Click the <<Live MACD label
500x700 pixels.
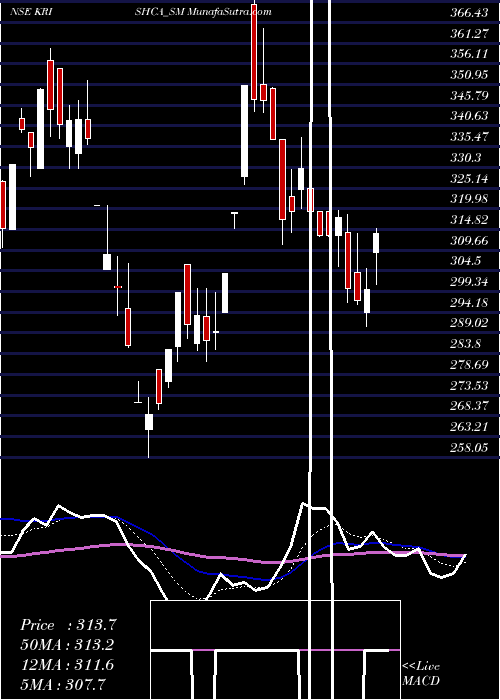pyautogui.click(x=421, y=673)
